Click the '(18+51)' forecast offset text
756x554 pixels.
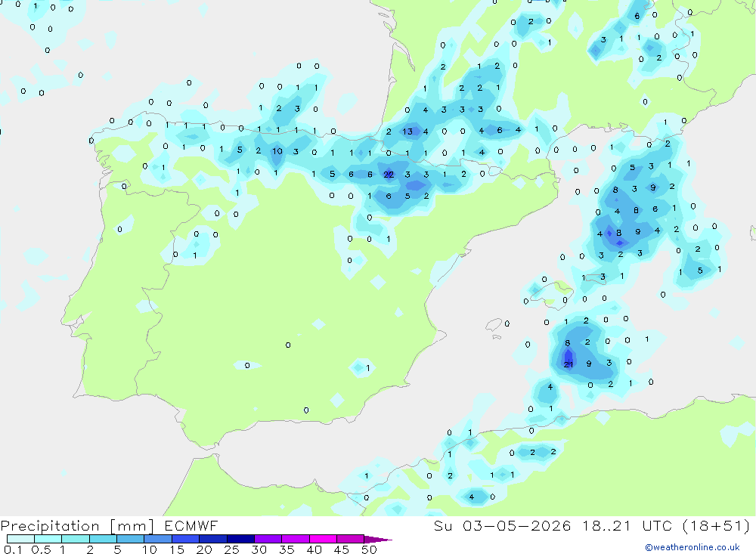(x=716, y=525)
